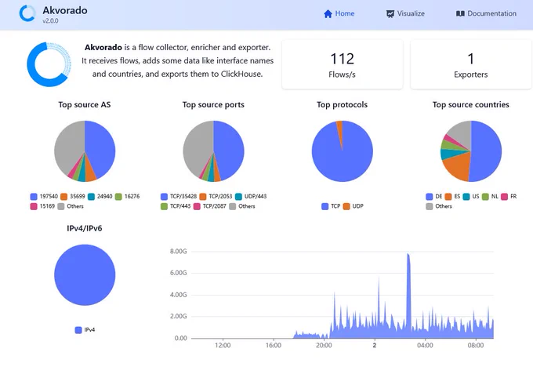Click the Top protocols pie chart
Screen dimensions: 533x392
(x=343, y=151)
